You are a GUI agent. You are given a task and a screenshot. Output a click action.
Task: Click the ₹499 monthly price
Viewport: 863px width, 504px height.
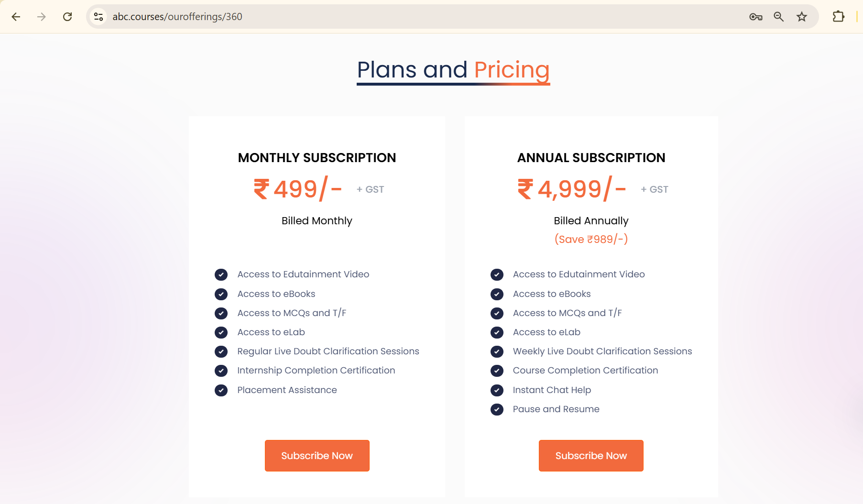click(297, 189)
